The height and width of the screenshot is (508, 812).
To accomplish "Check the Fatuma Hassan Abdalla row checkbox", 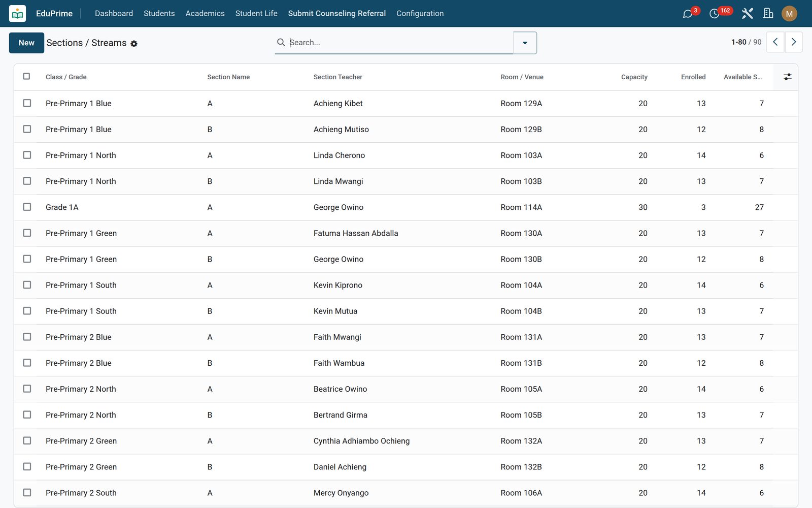I will click(x=27, y=233).
